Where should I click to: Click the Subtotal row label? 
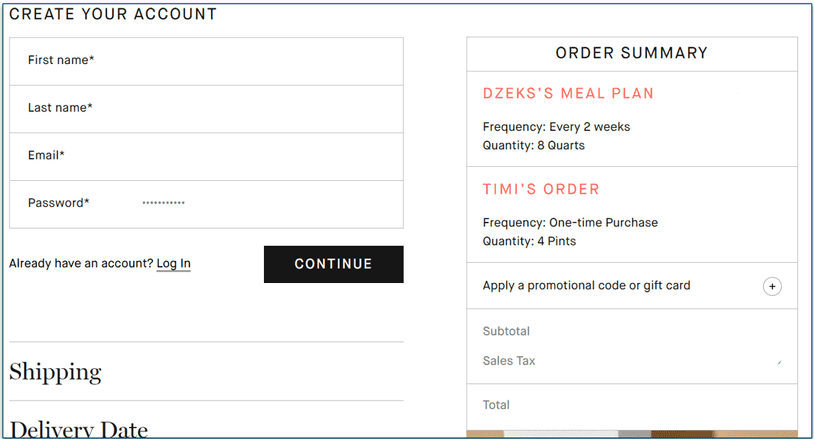506,332
